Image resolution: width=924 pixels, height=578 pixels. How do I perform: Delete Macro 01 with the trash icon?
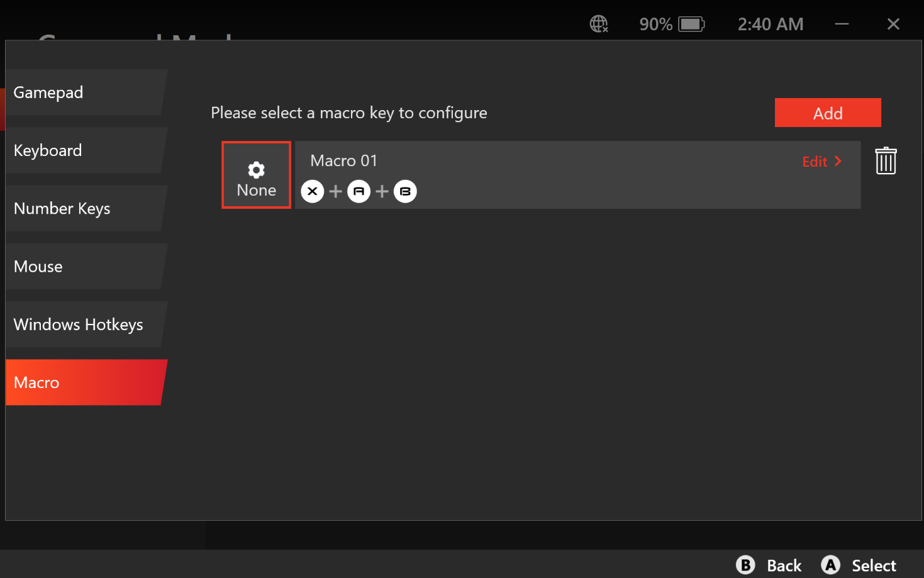(886, 161)
